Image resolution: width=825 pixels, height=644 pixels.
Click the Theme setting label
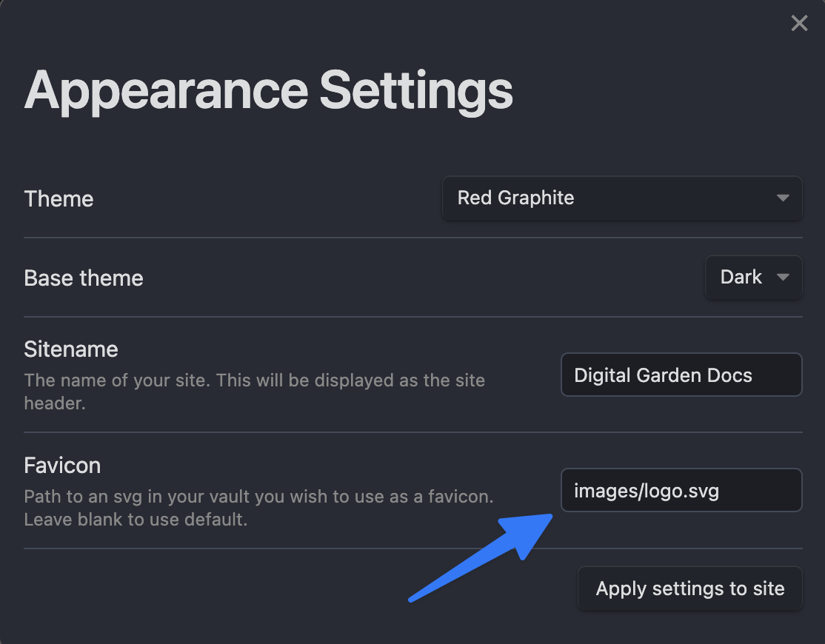point(59,199)
